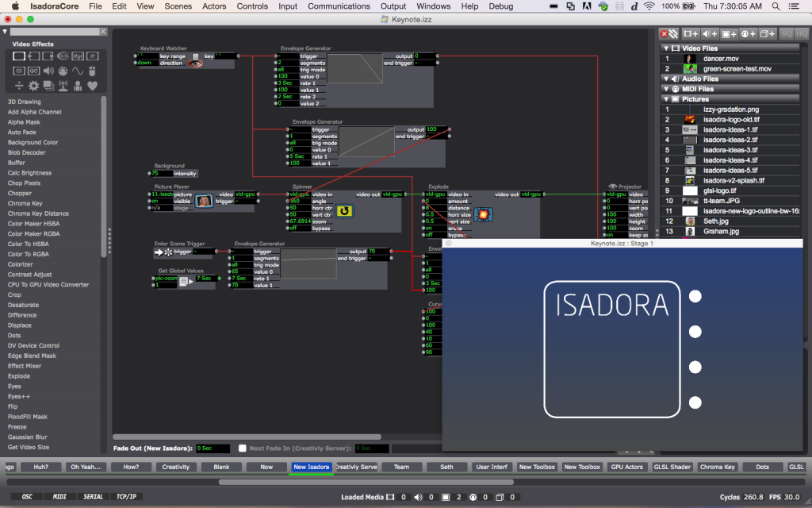Click the add picture file icon
The height and width of the screenshot is (508, 812).
[729, 34]
